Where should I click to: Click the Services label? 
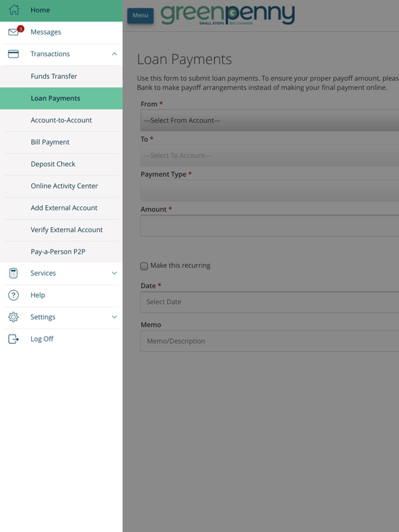[43, 273]
